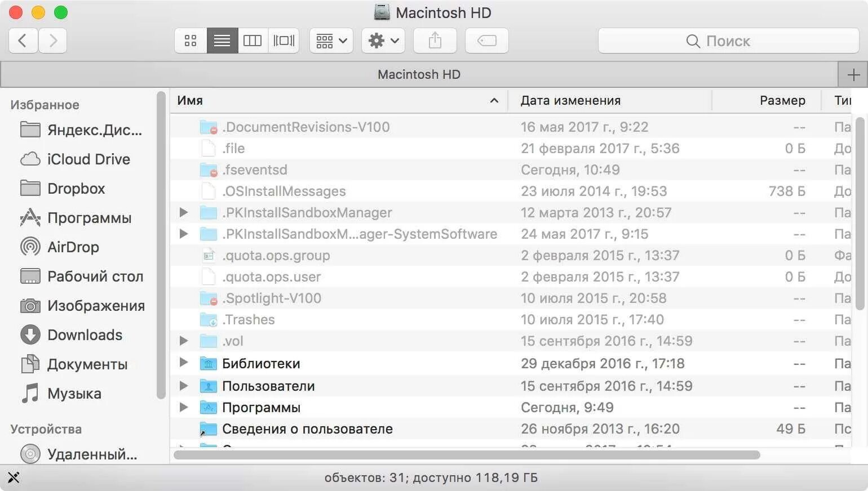Select the .Trashes folder icon
Screen dimensions: 868x491
(209, 319)
